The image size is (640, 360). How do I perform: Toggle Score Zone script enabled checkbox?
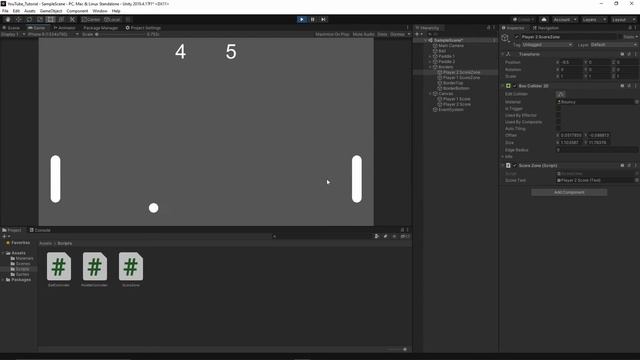click(515, 166)
